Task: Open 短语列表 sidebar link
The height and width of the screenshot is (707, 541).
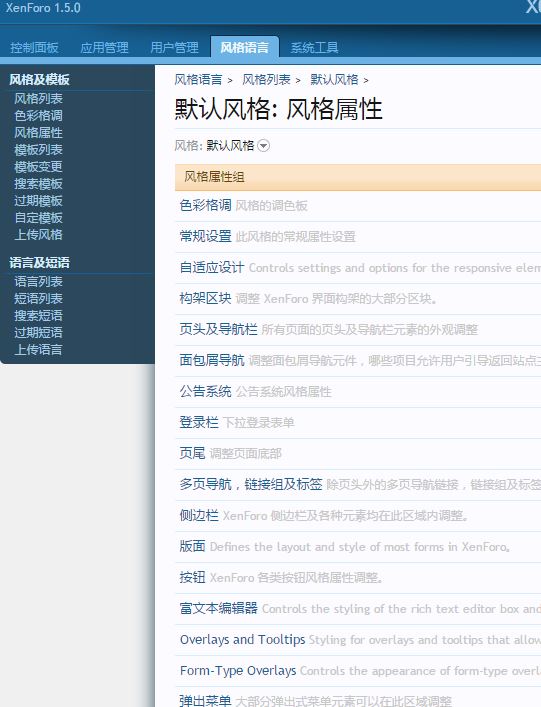Action: [x=38, y=298]
